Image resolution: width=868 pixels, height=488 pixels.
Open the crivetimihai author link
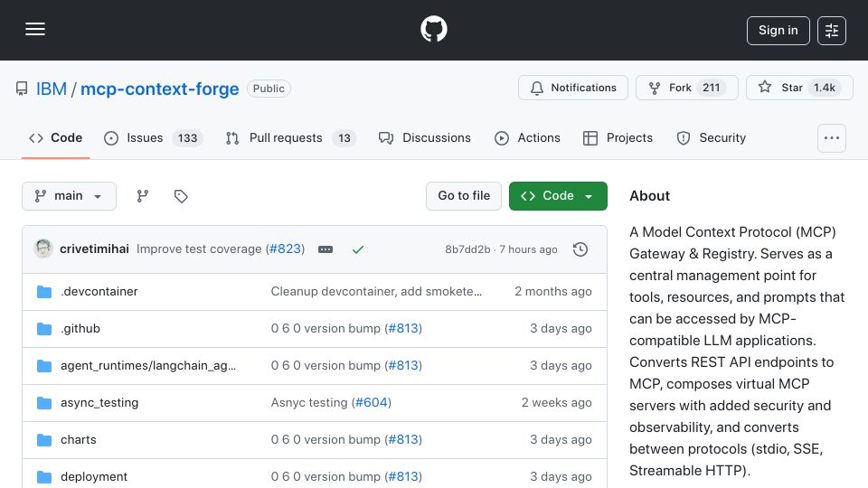[x=94, y=249]
